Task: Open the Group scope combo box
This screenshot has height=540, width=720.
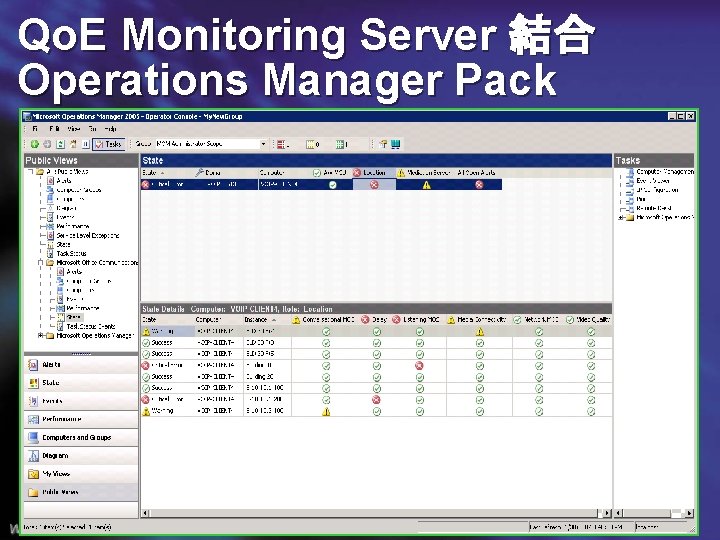Action: tap(210, 144)
